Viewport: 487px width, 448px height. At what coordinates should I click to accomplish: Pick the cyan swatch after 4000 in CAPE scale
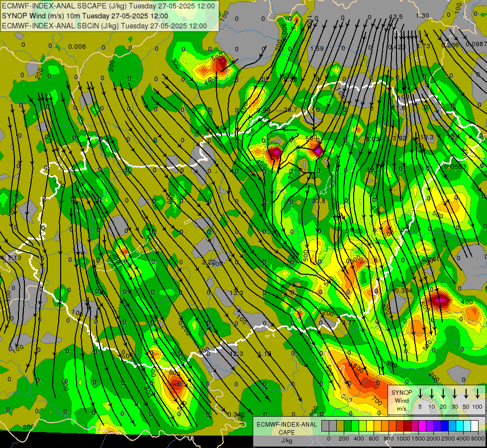click(x=467, y=426)
